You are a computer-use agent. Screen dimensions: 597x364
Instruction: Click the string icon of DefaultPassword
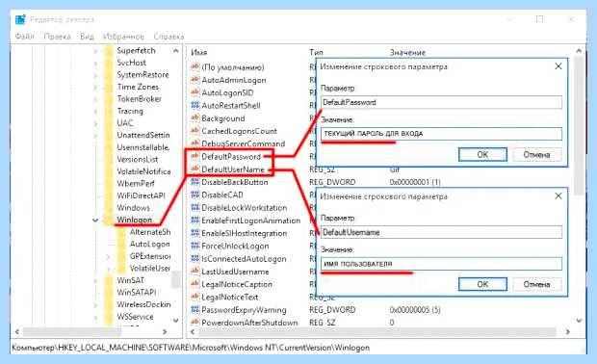click(x=195, y=156)
